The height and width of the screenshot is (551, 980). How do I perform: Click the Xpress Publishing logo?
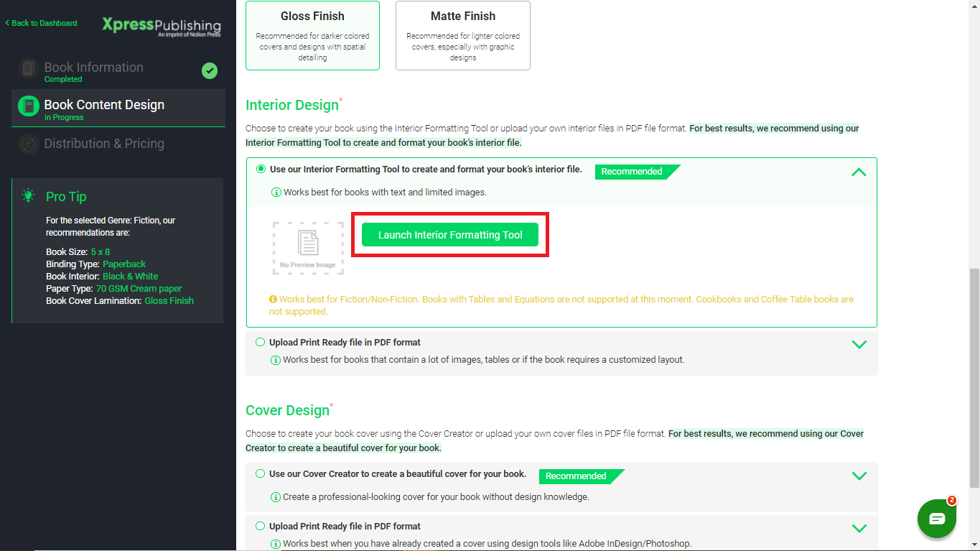click(x=161, y=26)
